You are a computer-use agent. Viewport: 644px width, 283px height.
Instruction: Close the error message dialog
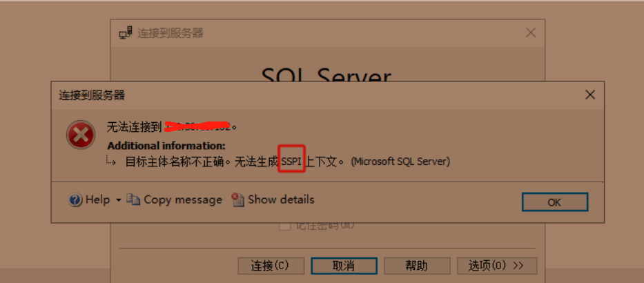tap(589, 95)
